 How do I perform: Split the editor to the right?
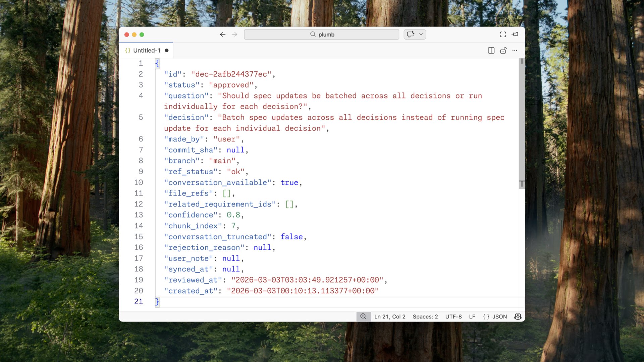coord(491,51)
